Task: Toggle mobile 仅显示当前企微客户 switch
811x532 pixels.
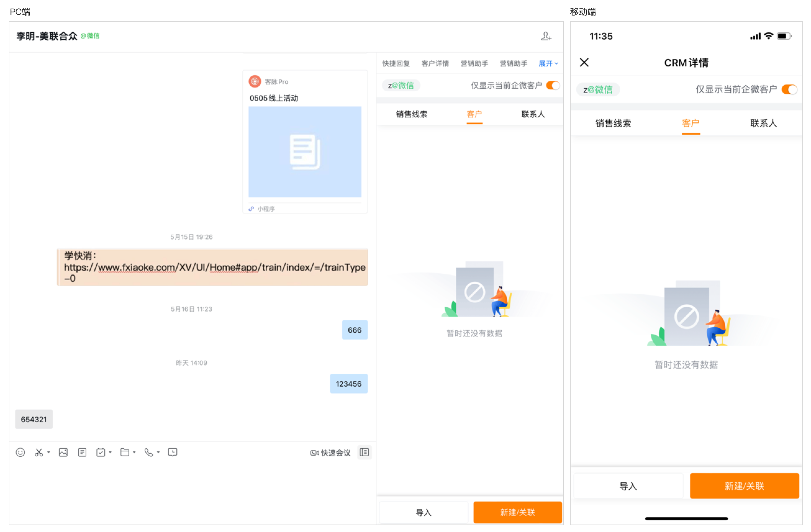Action: (789, 90)
